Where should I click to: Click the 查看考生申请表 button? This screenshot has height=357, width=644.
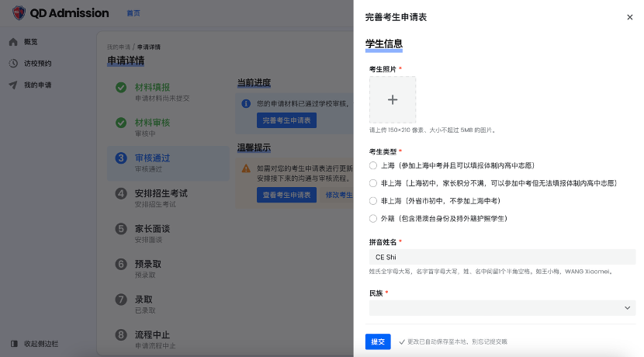pos(286,195)
